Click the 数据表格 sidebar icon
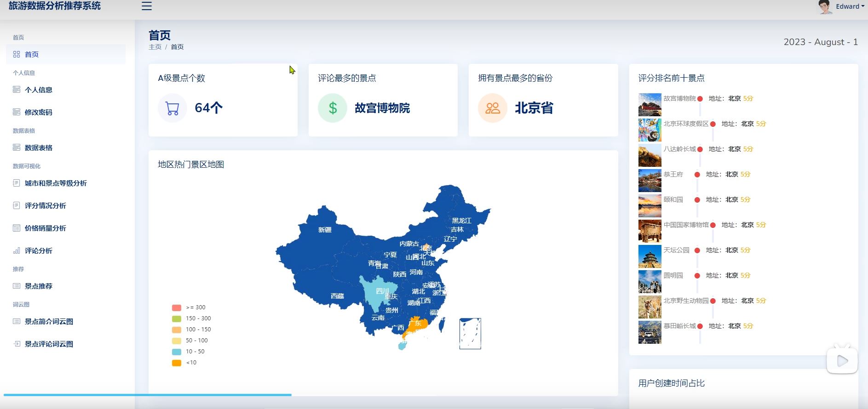Image resolution: width=868 pixels, height=409 pixels. coord(17,148)
